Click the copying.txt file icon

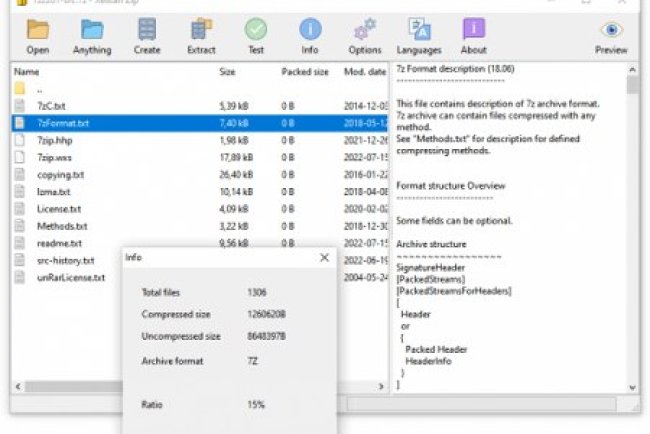pyautogui.click(x=19, y=175)
